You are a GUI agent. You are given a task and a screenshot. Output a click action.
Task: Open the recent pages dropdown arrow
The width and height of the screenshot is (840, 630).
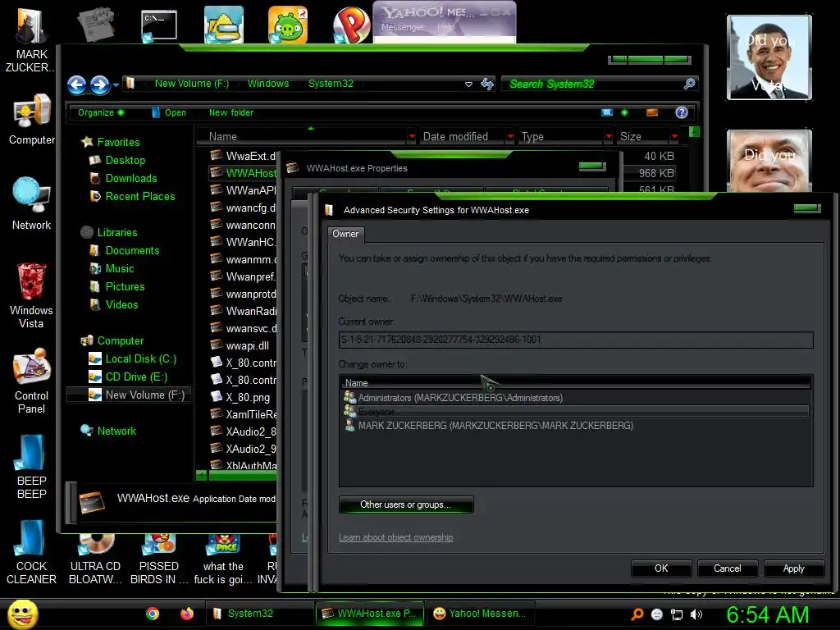coord(116,84)
